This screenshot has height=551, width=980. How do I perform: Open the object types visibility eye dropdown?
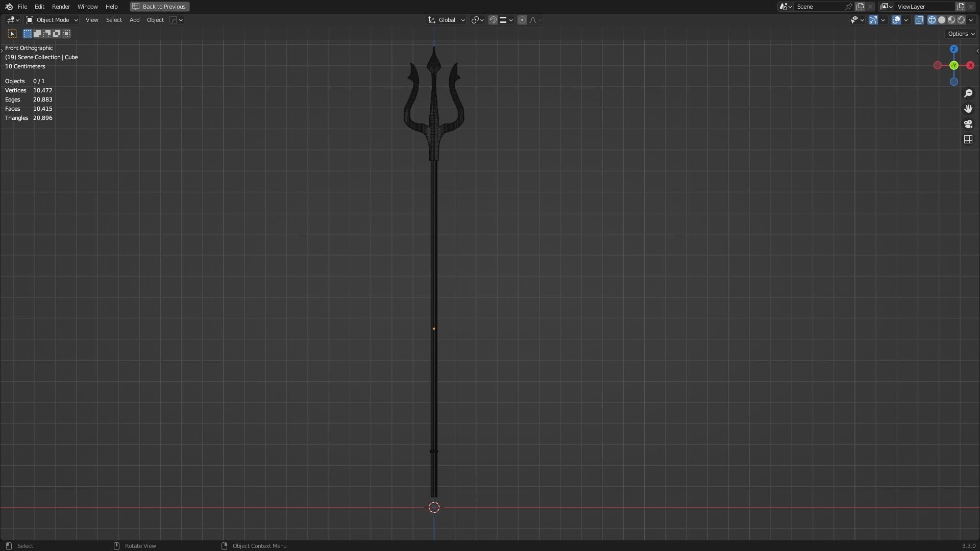[857, 20]
